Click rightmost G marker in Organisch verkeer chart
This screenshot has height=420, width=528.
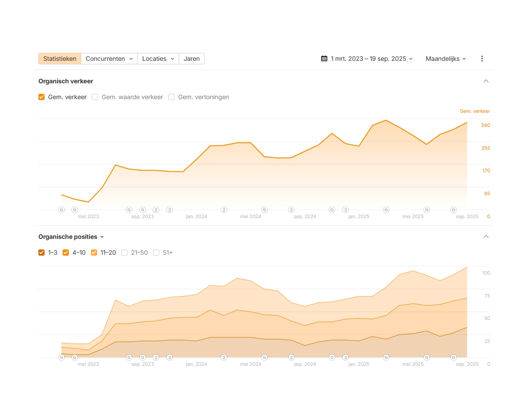click(x=453, y=210)
